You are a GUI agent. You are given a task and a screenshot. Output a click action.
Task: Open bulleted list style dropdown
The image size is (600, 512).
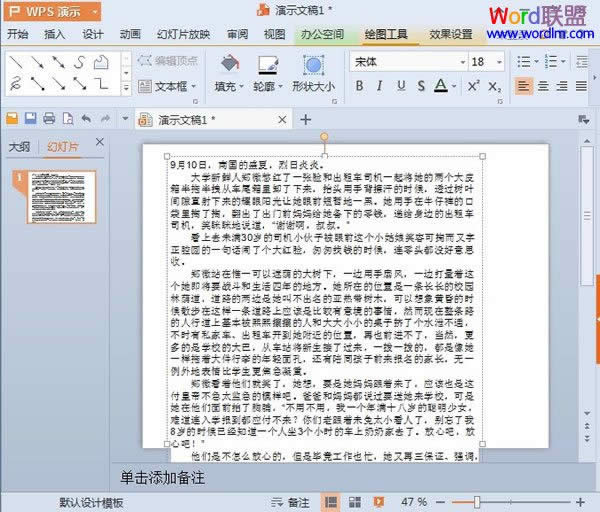(536, 62)
